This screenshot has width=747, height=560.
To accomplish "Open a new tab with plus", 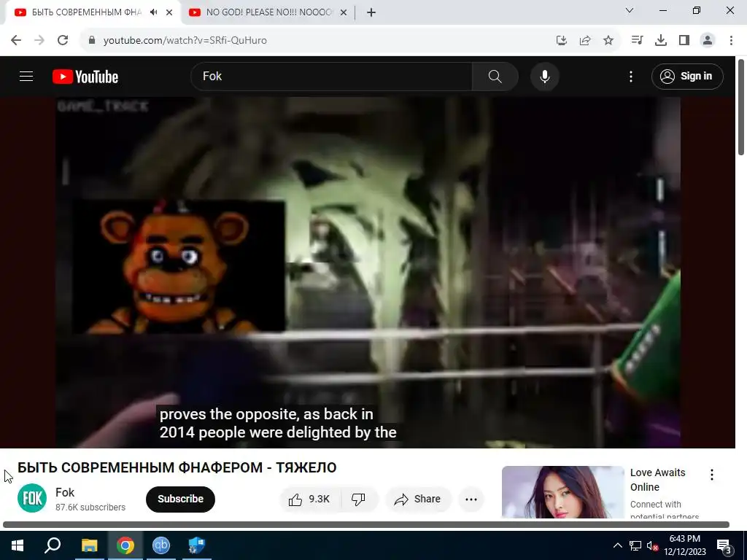I will click(371, 12).
